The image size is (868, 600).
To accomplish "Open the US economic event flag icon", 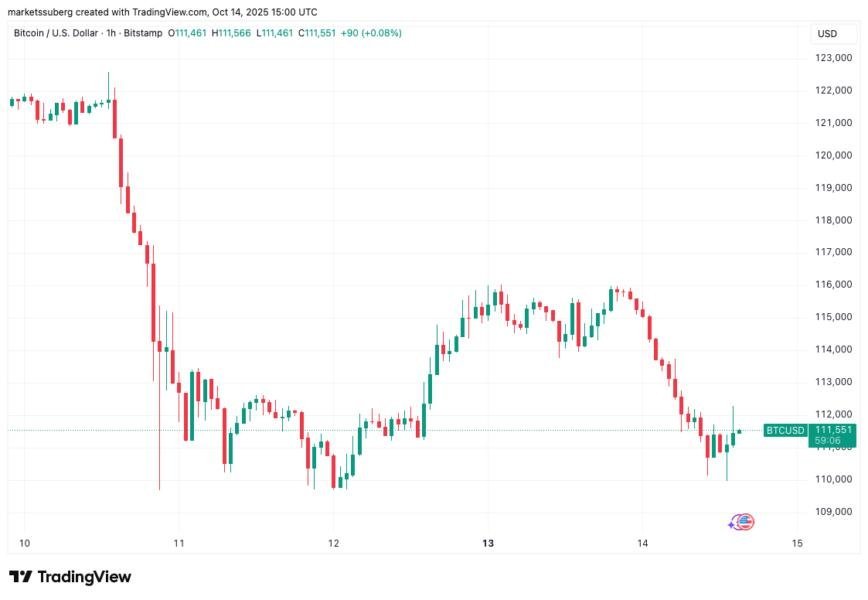I will click(745, 521).
